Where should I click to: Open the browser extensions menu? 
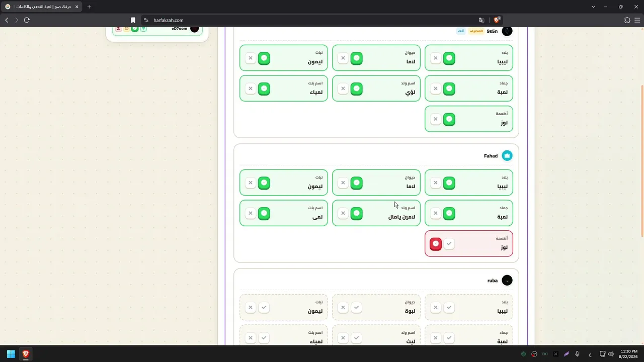(x=627, y=20)
